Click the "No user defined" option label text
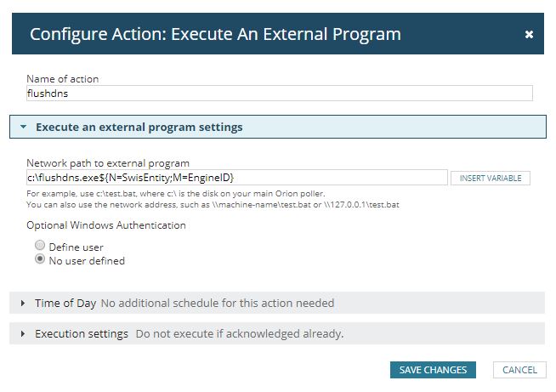This screenshot has width=556, height=392. [87, 261]
